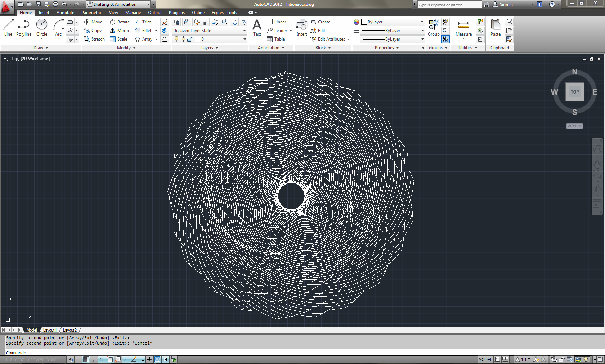Toggle Grid Display in status bar

click(86, 359)
